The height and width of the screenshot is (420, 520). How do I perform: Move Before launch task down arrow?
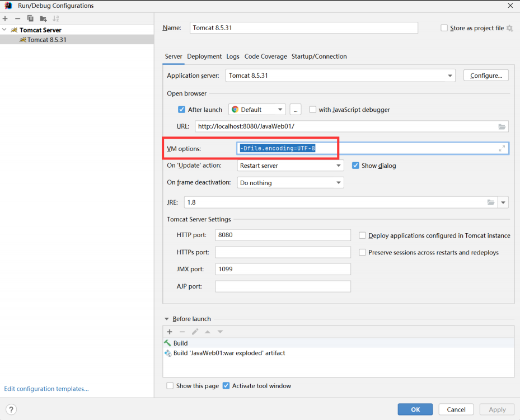pyautogui.click(x=220, y=332)
